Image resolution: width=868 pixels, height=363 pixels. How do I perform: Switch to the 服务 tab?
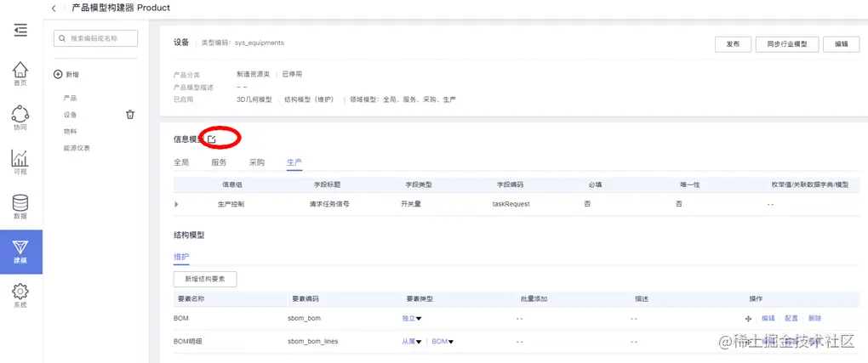coord(219,162)
